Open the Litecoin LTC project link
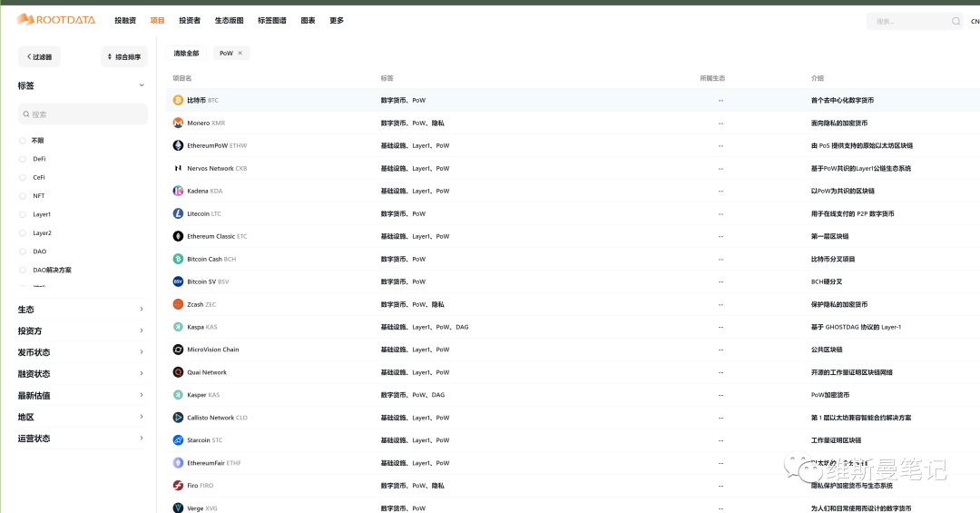 point(204,214)
